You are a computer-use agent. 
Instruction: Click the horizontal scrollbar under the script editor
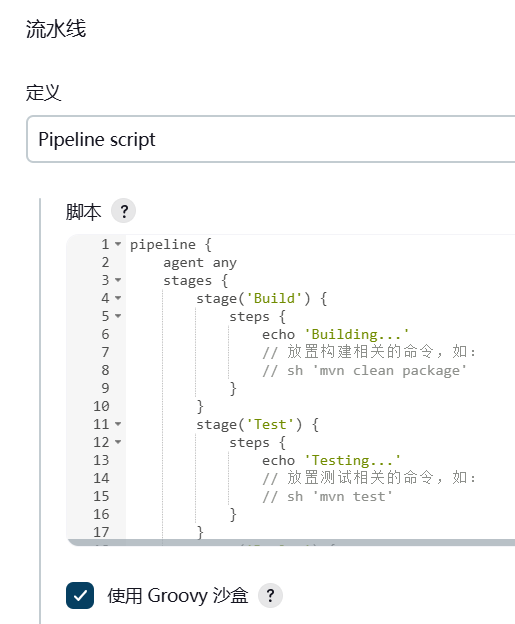pyautogui.click(x=291, y=543)
